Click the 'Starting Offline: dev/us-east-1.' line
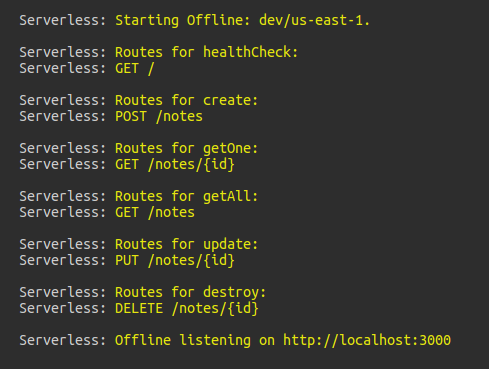Screen dimensions: 489x369 [242, 20]
